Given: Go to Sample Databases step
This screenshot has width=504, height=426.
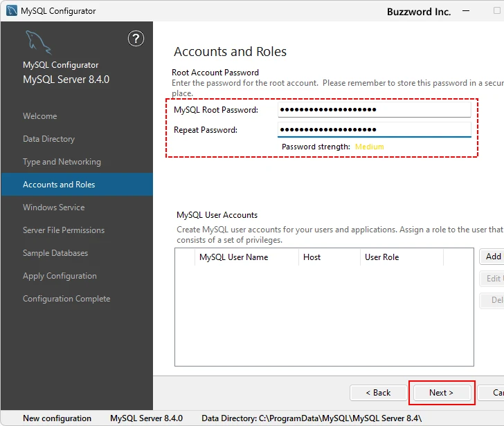Looking at the screenshot, I should [x=55, y=253].
